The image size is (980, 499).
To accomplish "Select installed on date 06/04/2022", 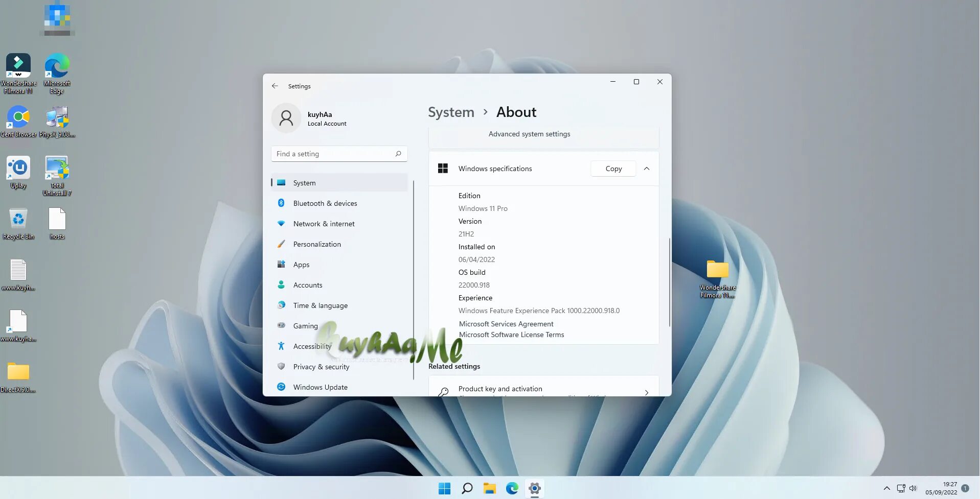I will pyautogui.click(x=476, y=259).
